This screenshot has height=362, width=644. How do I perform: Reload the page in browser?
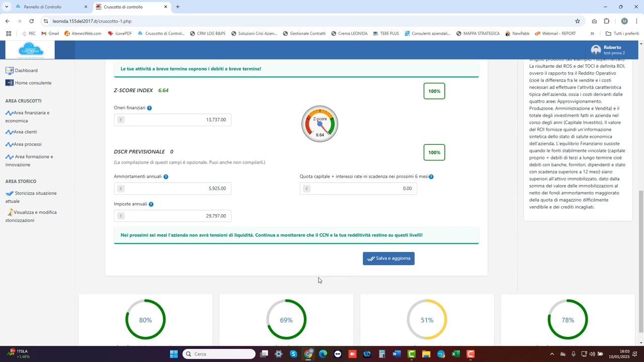coord(31,21)
